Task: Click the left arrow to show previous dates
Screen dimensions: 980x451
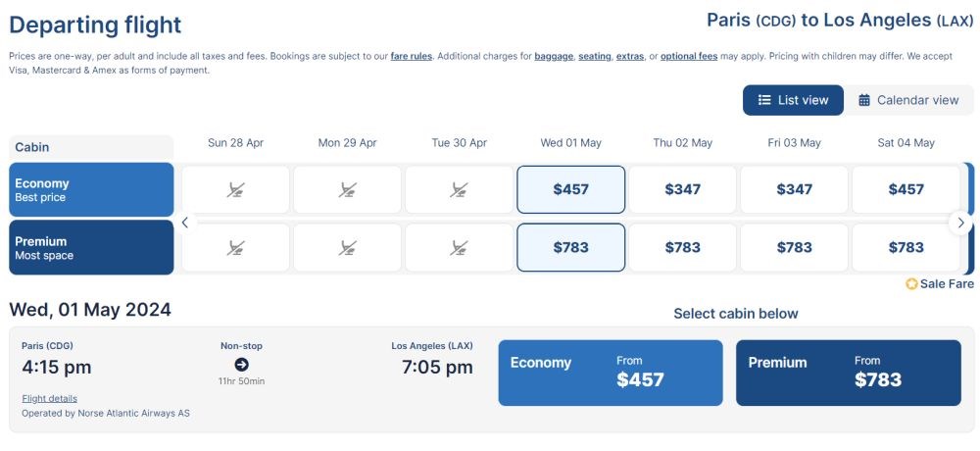Action: (185, 222)
